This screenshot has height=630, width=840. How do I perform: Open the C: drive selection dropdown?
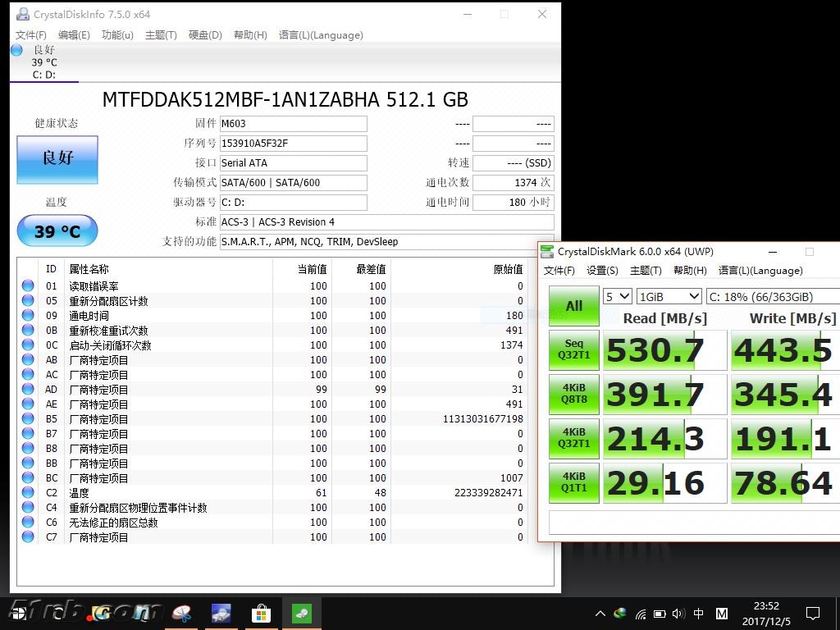(x=771, y=296)
